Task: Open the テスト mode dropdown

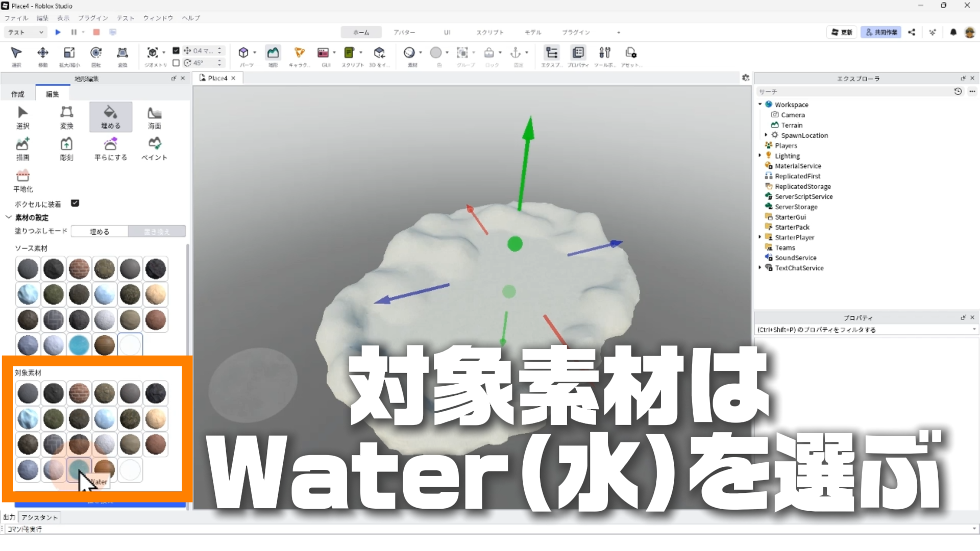Action: [26, 32]
